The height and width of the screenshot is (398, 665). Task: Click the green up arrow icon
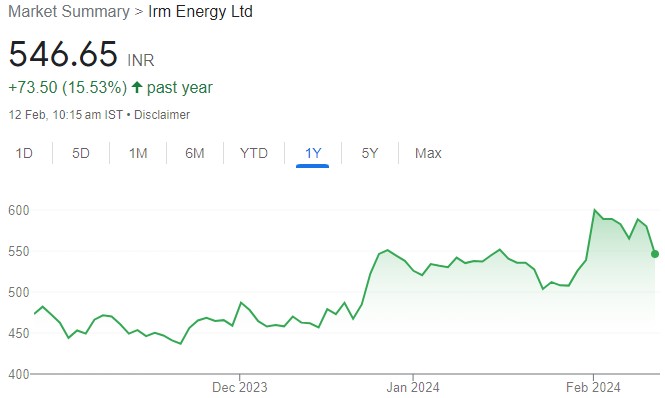pos(137,87)
